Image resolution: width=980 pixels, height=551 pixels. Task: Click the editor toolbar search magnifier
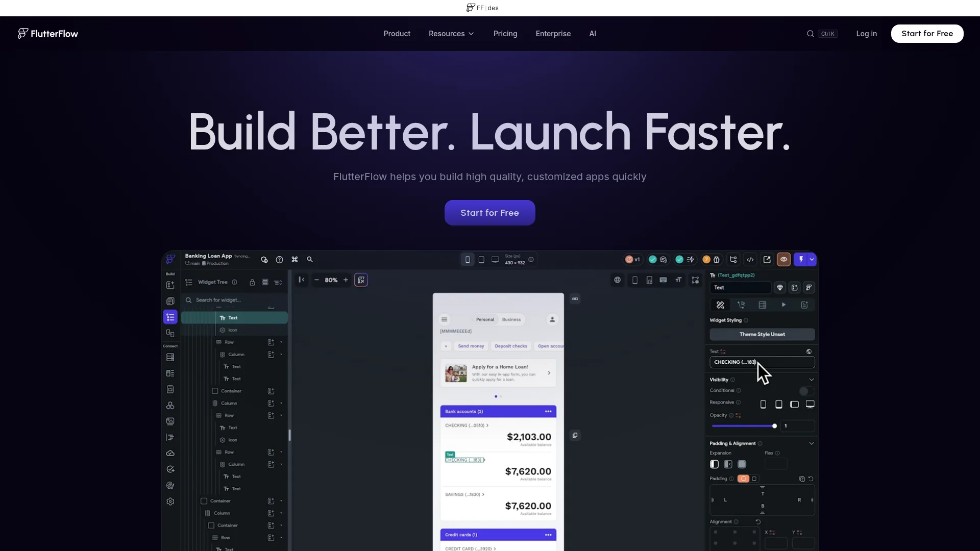[x=310, y=259]
